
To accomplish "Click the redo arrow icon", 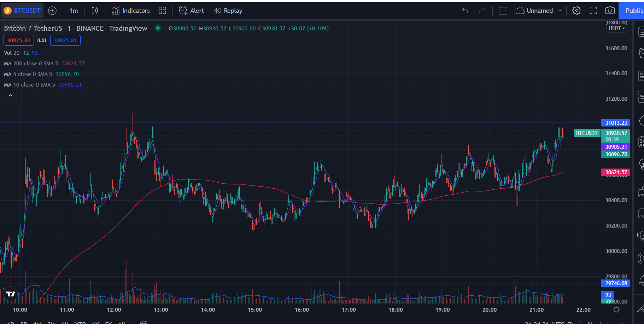I will [482, 11].
